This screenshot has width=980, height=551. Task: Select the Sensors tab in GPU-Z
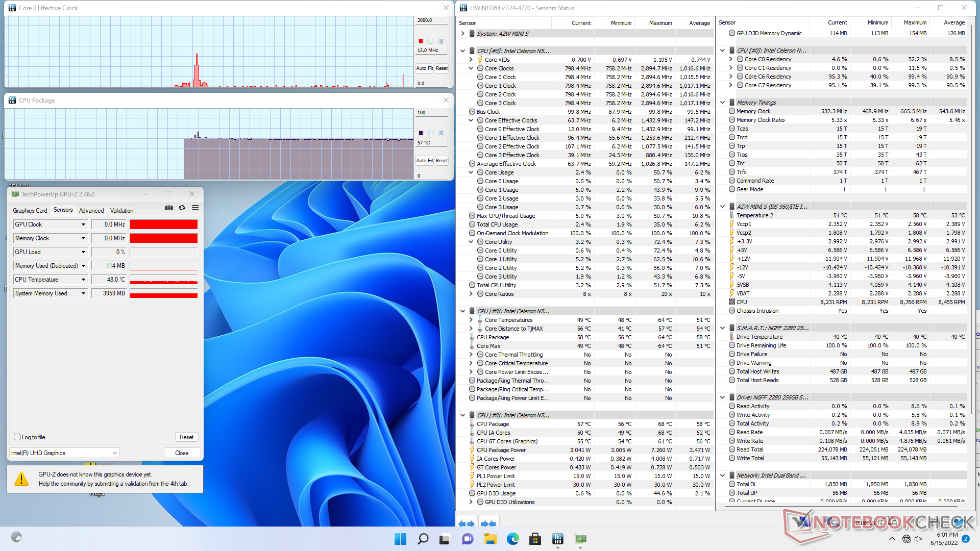63,210
